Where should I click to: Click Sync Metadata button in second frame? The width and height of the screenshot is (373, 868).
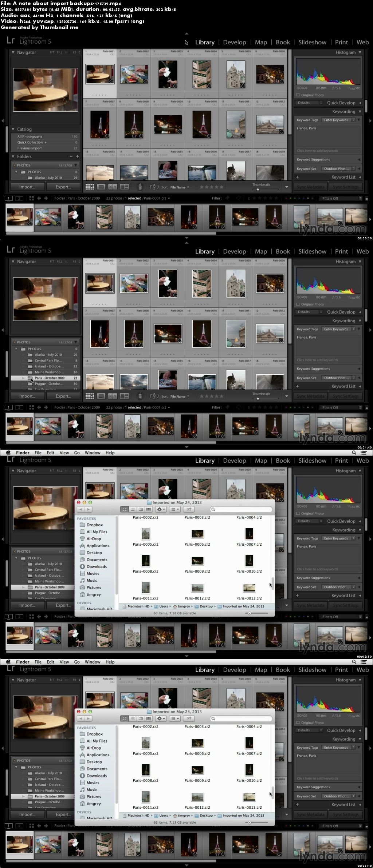pos(310,396)
